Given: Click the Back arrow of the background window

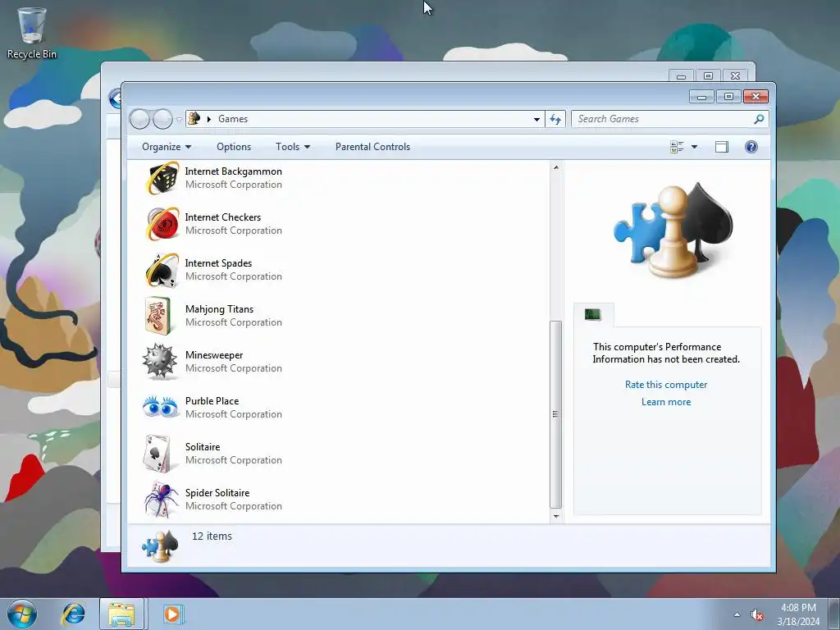Looking at the screenshot, I should coord(115,98).
